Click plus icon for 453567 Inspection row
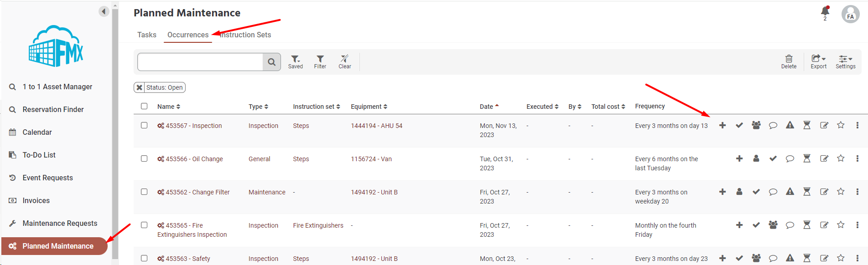 [722, 125]
